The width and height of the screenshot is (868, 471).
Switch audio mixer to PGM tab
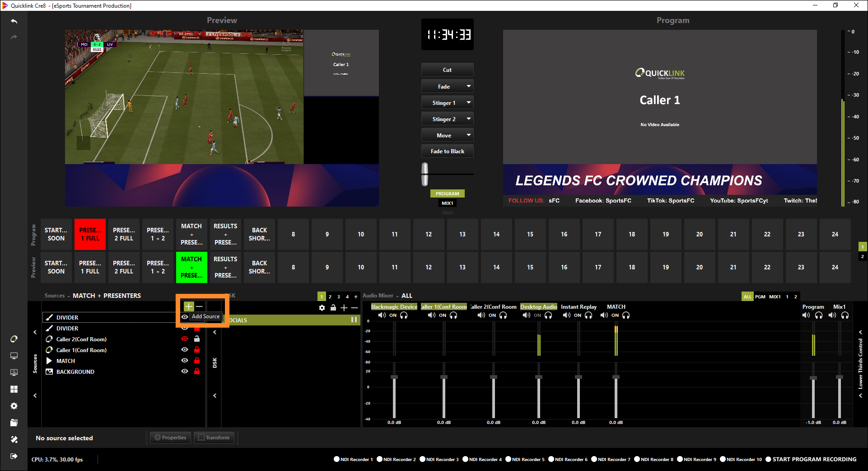coord(760,297)
